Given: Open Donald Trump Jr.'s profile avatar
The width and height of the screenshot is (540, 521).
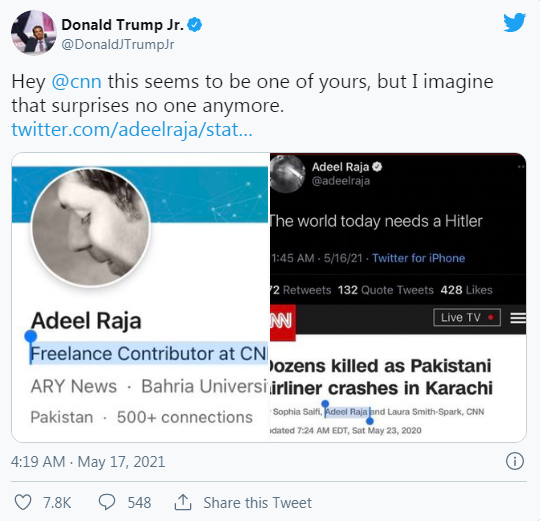Looking at the screenshot, I should pos(33,33).
